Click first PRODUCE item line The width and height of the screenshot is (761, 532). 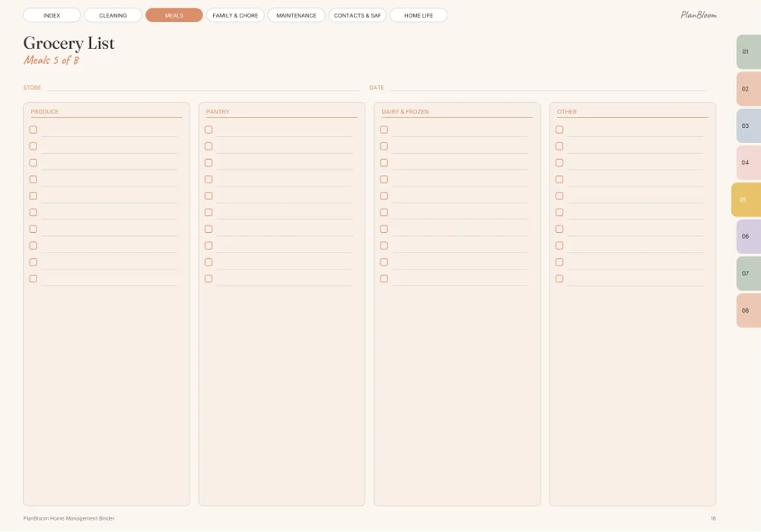pyautogui.click(x=109, y=131)
